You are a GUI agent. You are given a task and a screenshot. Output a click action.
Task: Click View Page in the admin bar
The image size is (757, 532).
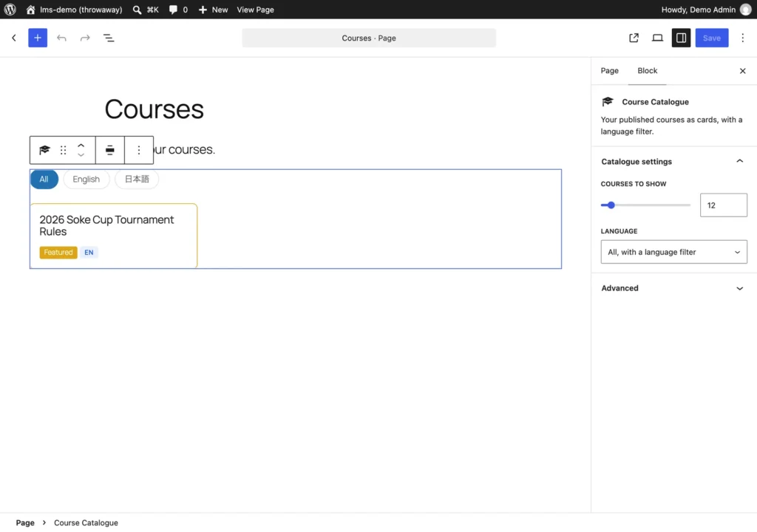coord(255,10)
